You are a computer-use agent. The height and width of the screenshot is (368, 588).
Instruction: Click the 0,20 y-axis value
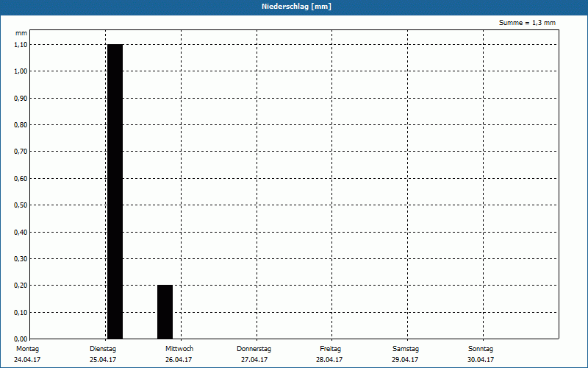pyautogui.click(x=21, y=286)
